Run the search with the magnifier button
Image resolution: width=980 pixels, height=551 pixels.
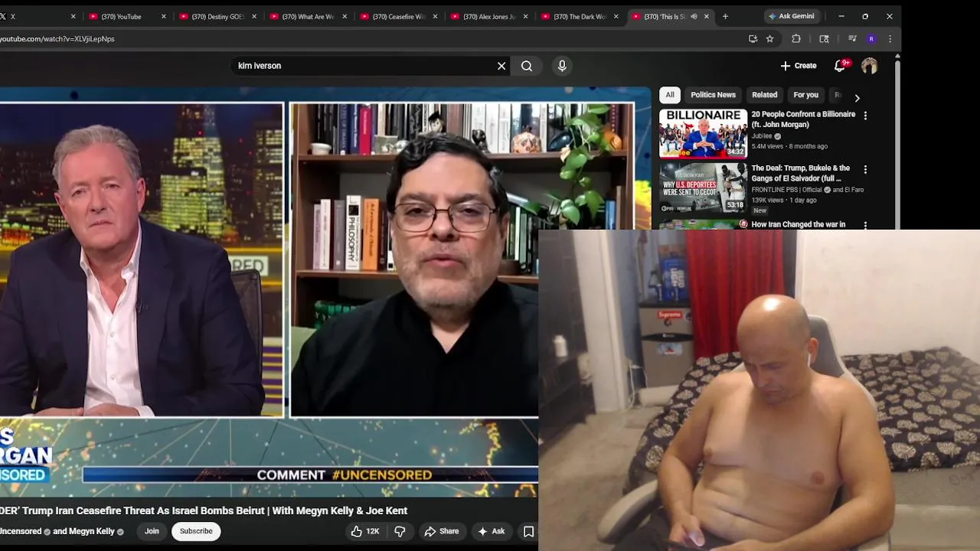pyautogui.click(x=527, y=66)
